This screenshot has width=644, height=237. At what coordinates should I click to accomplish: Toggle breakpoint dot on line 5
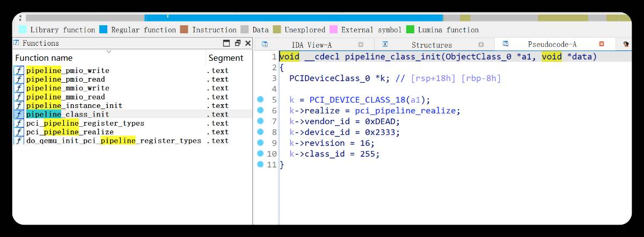[x=260, y=99]
